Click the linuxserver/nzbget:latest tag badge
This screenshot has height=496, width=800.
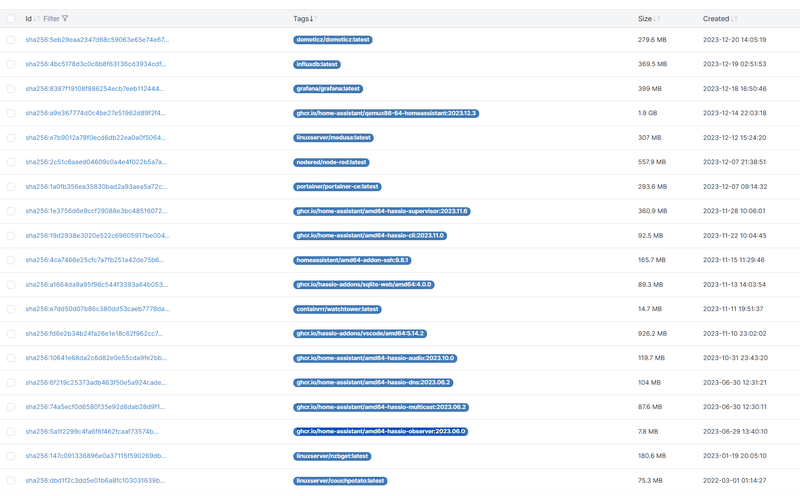point(332,456)
